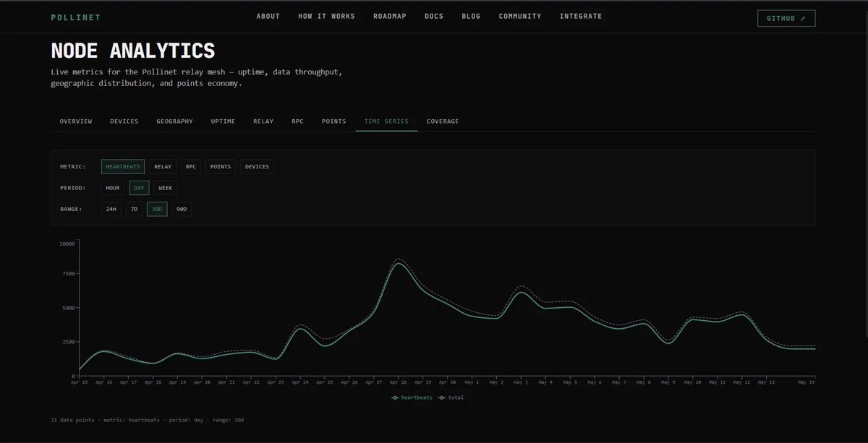The height and width of the screenshot is (443, 868).
Task: Set range to 24H
Action: (x=111, y=209)
